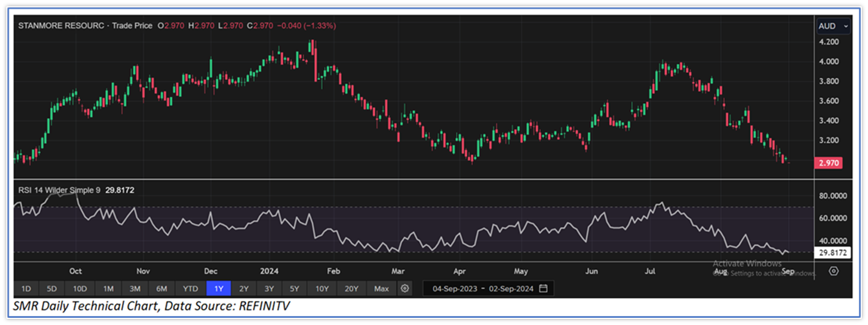Select the 1M time range
868x325 pixels.
pyautogui.click(x=108, y=289)
